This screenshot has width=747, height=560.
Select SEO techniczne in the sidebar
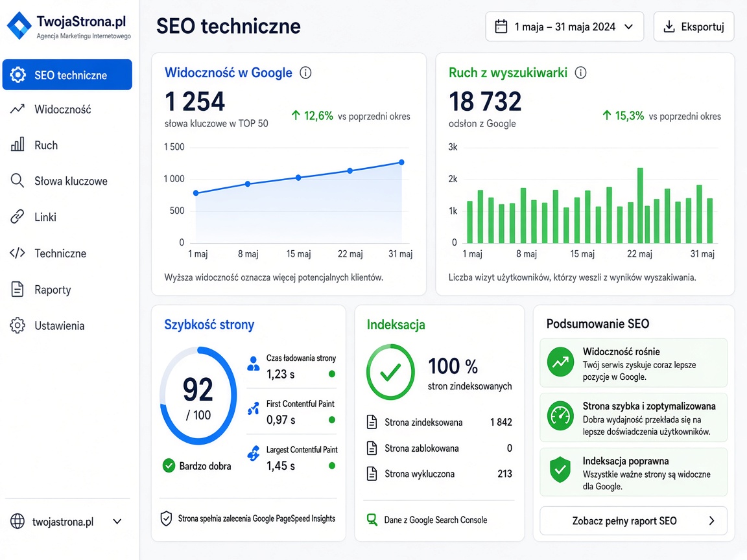click(x=67, y=75)
